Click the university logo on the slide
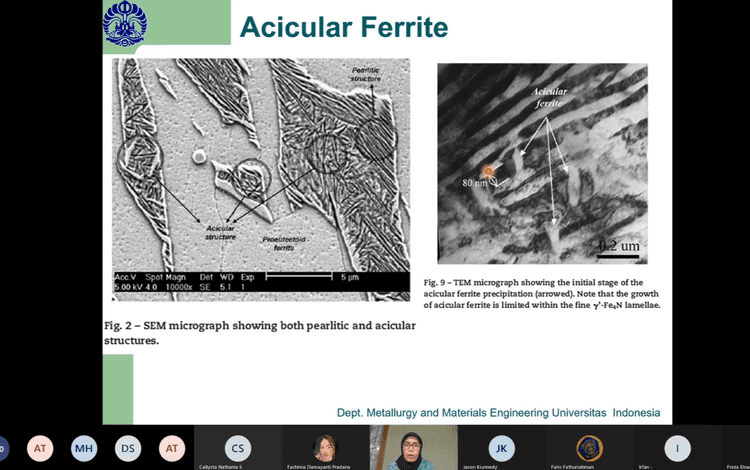The image size is (750, 470). coord(125,23)
